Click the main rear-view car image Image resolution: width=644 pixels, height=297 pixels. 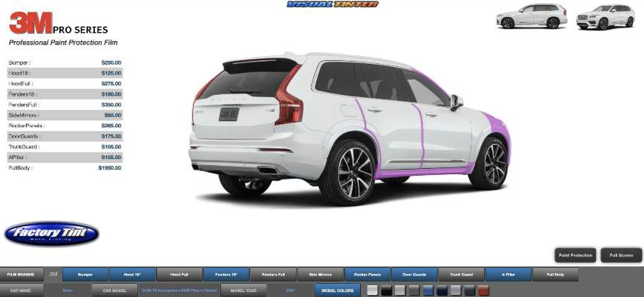[x=350, y=128]
